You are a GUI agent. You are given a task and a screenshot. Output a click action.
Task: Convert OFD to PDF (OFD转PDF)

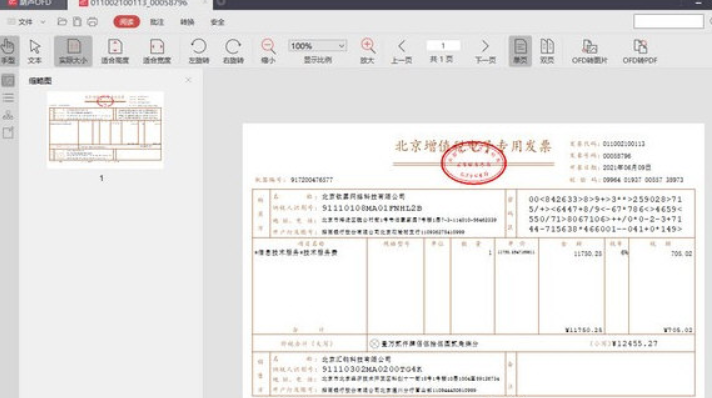point(640,51)
